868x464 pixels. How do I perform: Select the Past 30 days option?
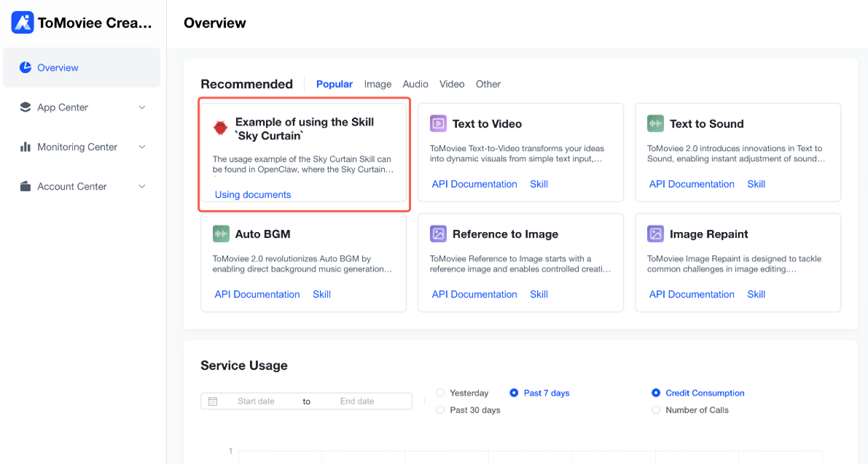(440, 410)
